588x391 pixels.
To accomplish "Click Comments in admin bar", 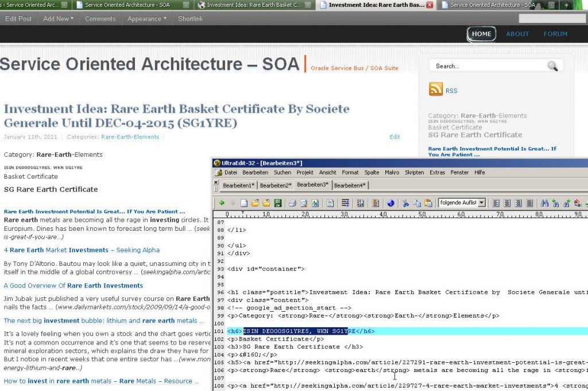I will point(100,18).
